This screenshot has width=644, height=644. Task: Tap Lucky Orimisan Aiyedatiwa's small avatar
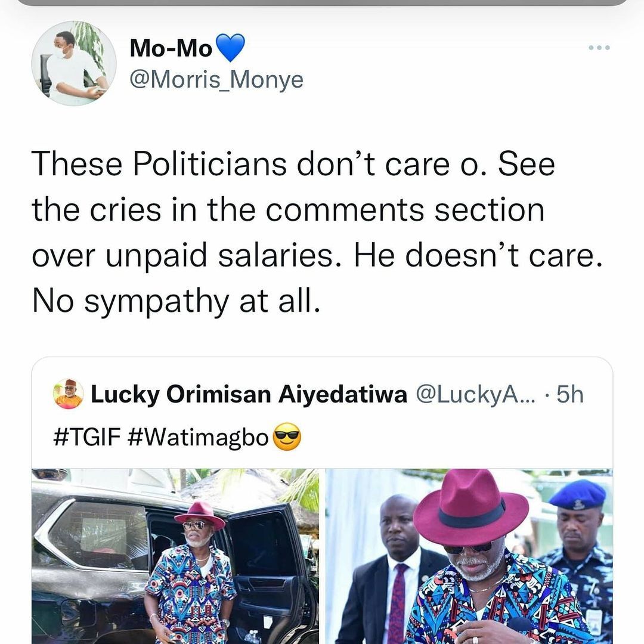[x=69, y=394]
